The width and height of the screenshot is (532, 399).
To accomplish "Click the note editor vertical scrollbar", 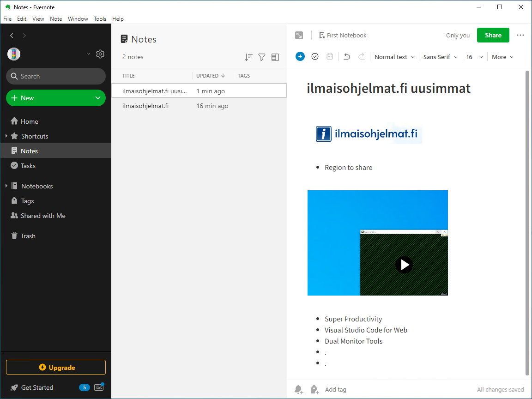I will click(x=527, y=223).
